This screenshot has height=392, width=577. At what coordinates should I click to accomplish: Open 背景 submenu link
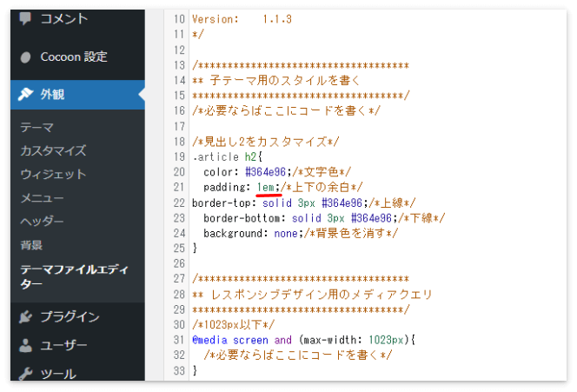point(31,245)
